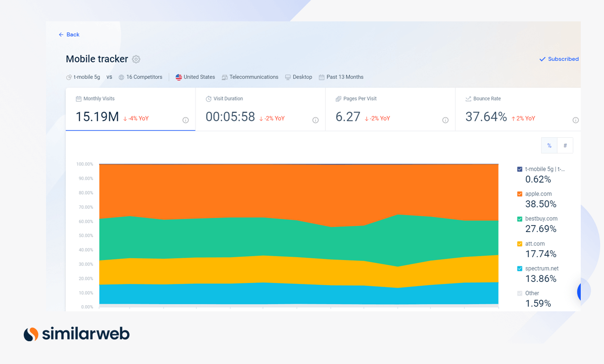The width and height of the screenshot is (604, 364).
Task: Uncheck the apple.com legend checkbox
Action: tap(520, 194)
